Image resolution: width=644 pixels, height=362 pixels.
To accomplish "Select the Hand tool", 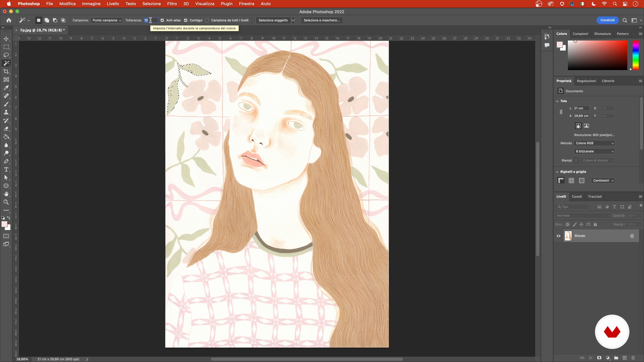I will tap(6, 194).
